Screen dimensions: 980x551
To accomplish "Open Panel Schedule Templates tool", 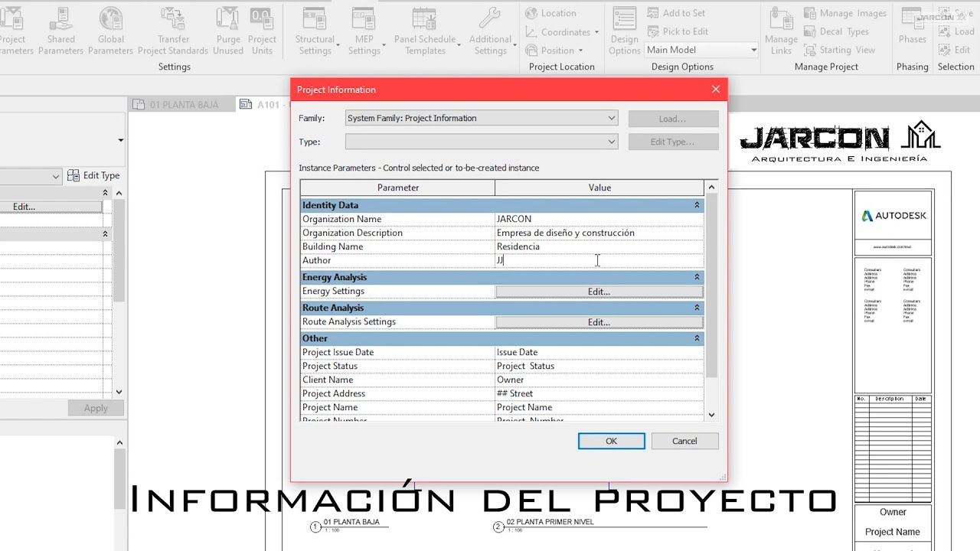I will (425, 31).
